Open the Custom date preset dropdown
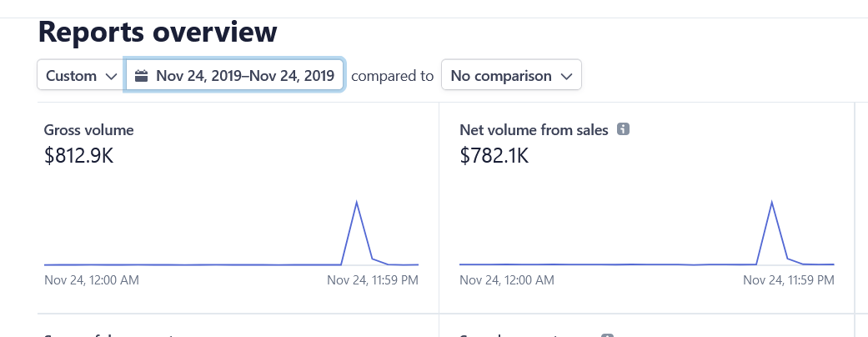This screenshot has height=337, width=868. point(79,76)
